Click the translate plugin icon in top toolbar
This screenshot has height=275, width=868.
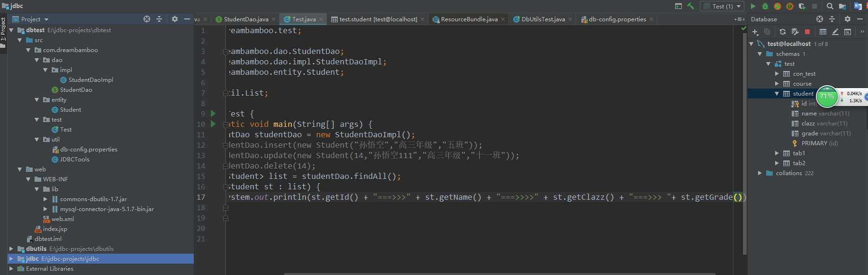coord(858,6)
